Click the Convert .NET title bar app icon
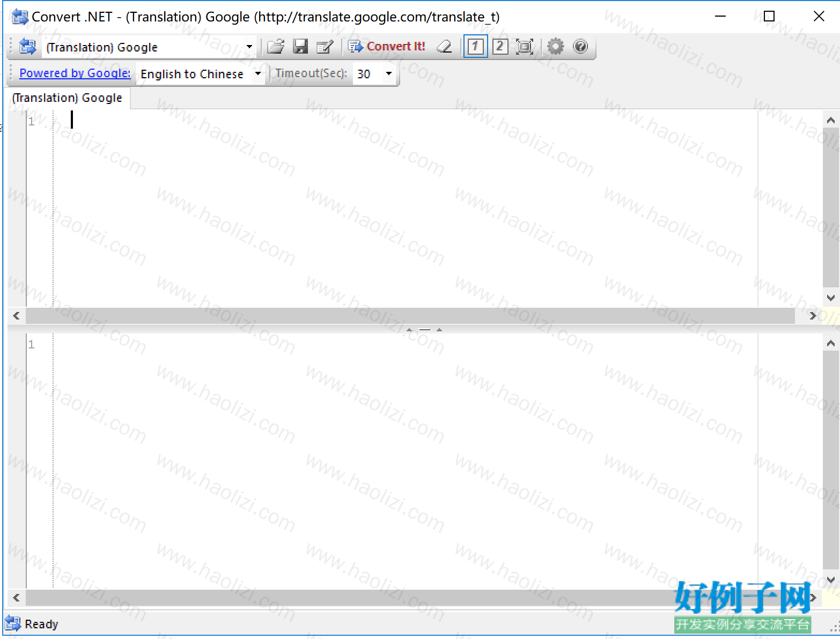Image resolution: width=840 pixels, height=639 pixels. coord(20,17)
